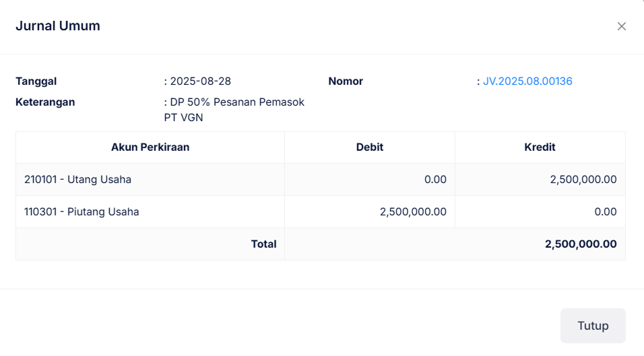Click the Tanggal field label
644x356 pixels.
click(36, 81)
